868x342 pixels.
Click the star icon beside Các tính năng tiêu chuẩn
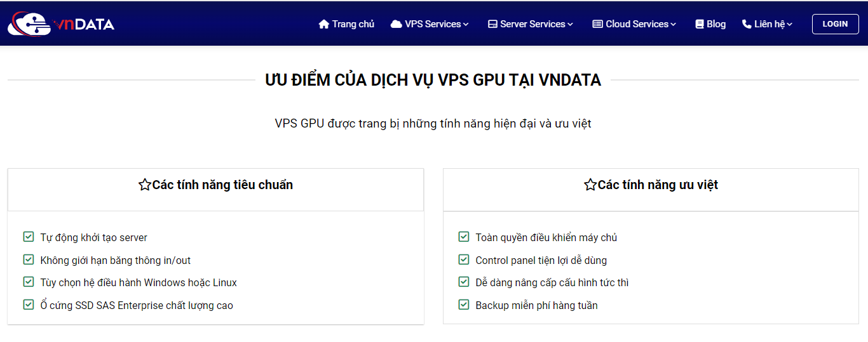coord(145,185)
